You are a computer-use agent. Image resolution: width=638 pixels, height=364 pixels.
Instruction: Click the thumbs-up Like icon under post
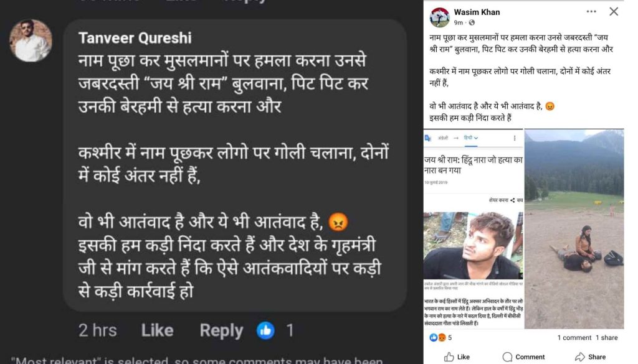coord(449,357)
